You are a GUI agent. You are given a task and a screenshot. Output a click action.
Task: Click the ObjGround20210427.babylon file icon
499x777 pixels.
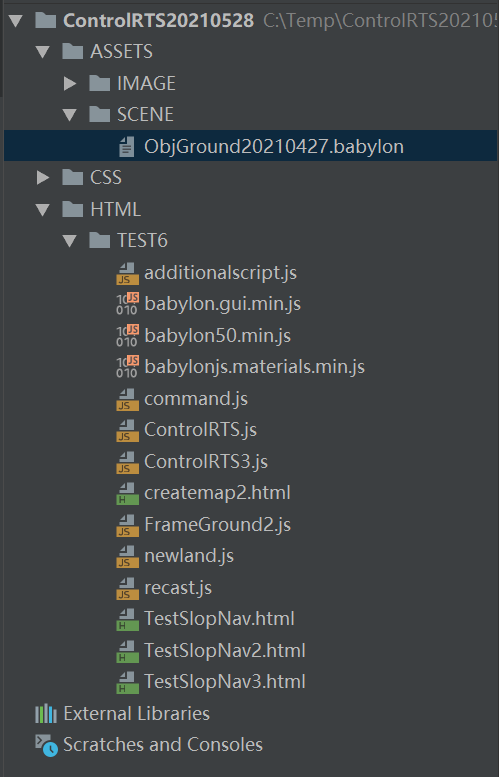click(x=126, y=147)
